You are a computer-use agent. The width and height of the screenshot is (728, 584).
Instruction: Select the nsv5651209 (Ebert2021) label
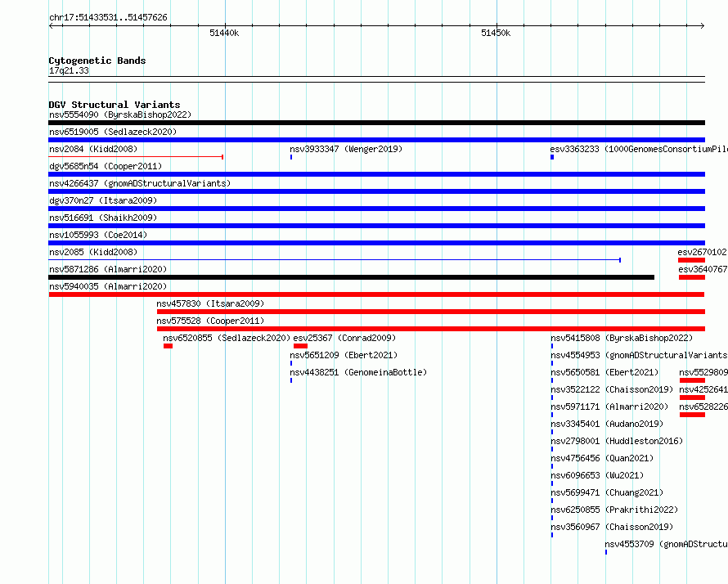tap(344, 355)
